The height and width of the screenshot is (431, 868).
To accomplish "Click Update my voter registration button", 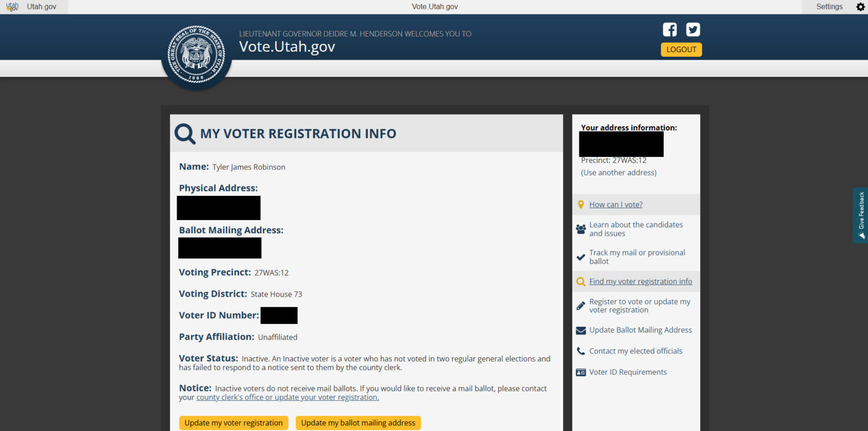I will click(234, 423).
